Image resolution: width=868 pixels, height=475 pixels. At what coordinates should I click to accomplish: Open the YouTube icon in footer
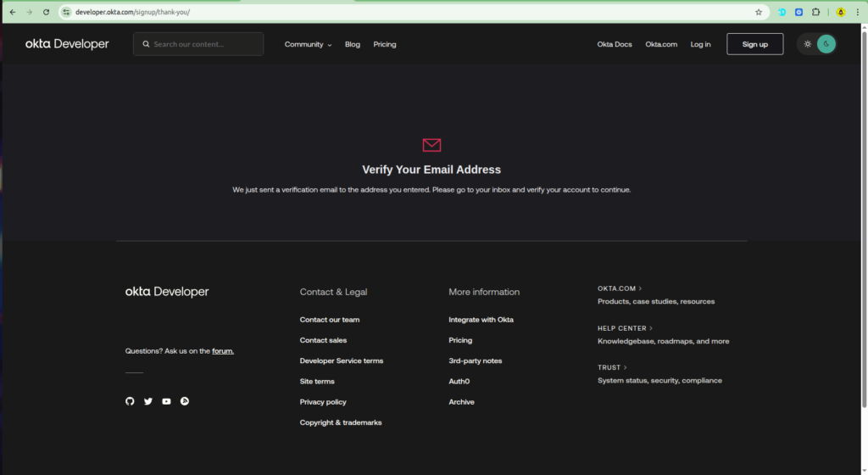[x=166, y=401]
